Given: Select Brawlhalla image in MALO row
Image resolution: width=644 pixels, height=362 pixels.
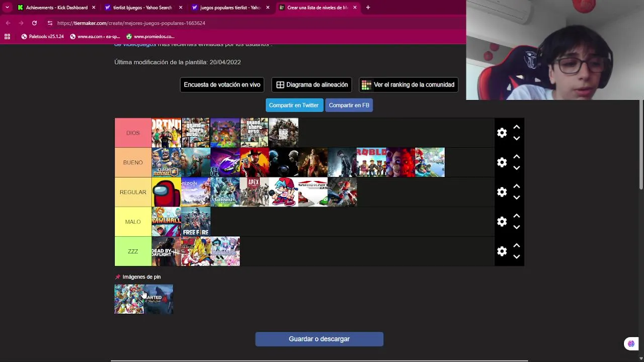Looking at the screenshot, I should click(x=167, y=222).
